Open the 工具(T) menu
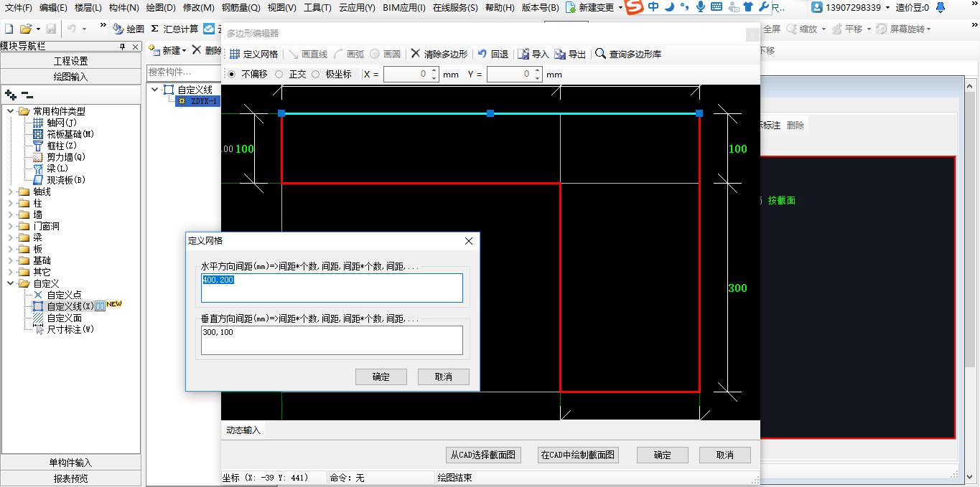This screenshot has height=487, width=980. click(317, 7)
